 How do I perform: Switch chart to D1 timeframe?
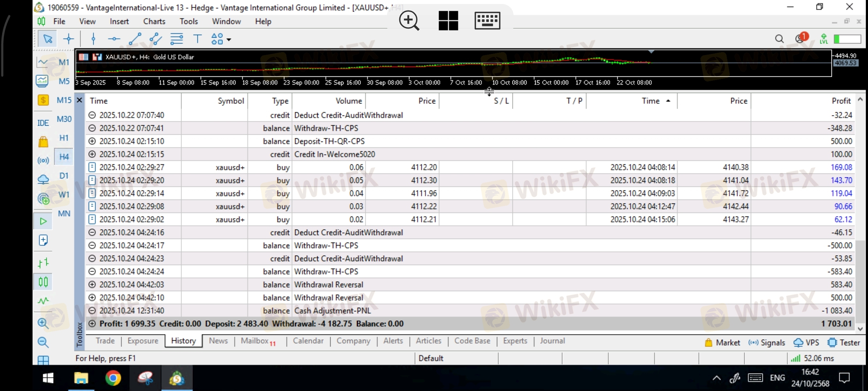coord(64,176)
